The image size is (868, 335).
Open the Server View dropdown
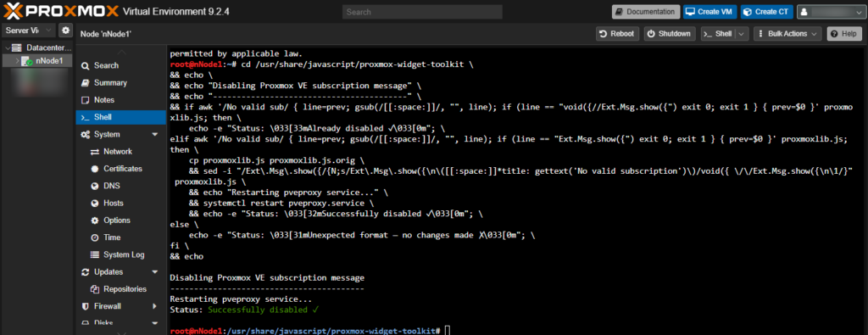coord(30,30)
